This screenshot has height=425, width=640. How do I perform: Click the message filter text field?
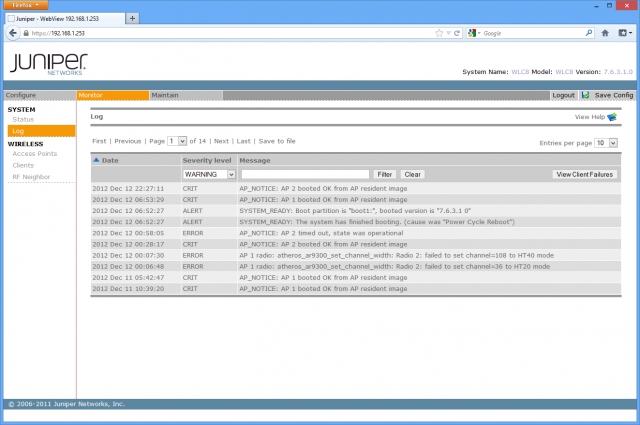[x=305, y=174]
